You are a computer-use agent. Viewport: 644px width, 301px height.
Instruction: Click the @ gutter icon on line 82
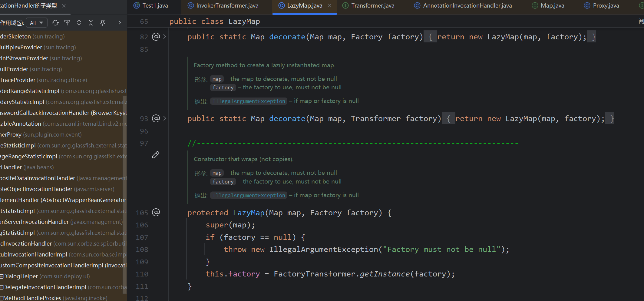156,37
